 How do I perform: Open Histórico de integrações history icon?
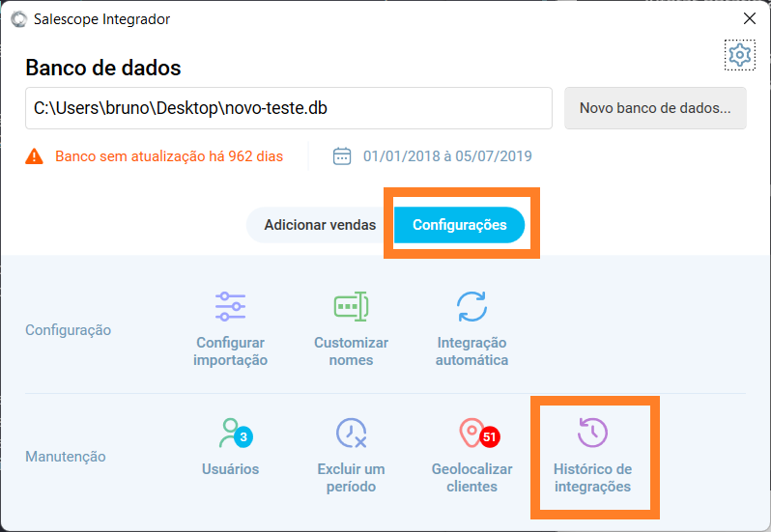coord(592,433)
